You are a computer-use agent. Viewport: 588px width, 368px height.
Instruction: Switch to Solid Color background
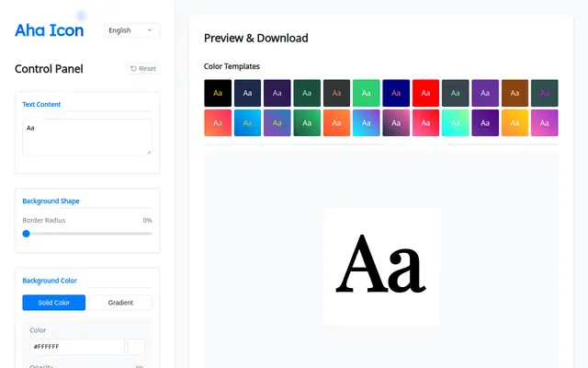click(x=54, y=303)
